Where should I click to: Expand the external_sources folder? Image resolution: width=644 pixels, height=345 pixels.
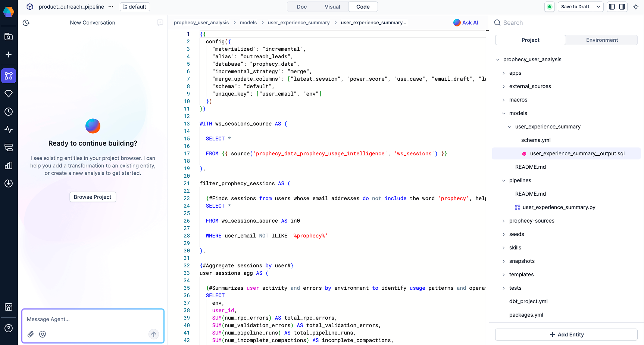(x=504, y=87)
